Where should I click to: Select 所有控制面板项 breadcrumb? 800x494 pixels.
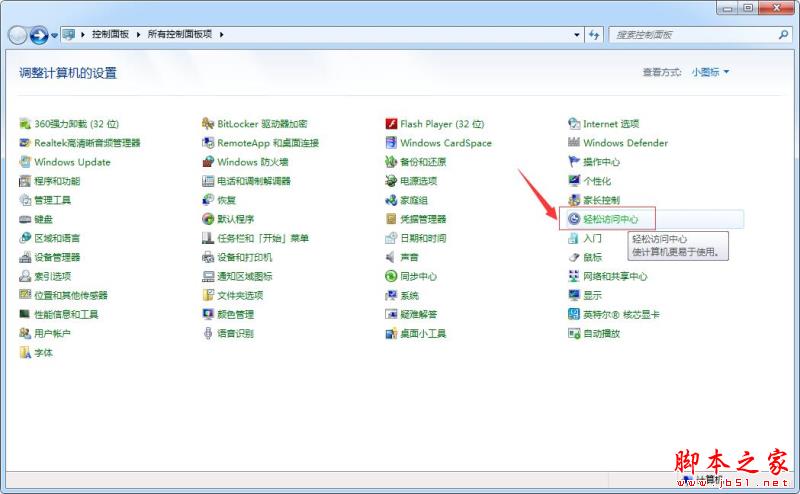[180, 34]
